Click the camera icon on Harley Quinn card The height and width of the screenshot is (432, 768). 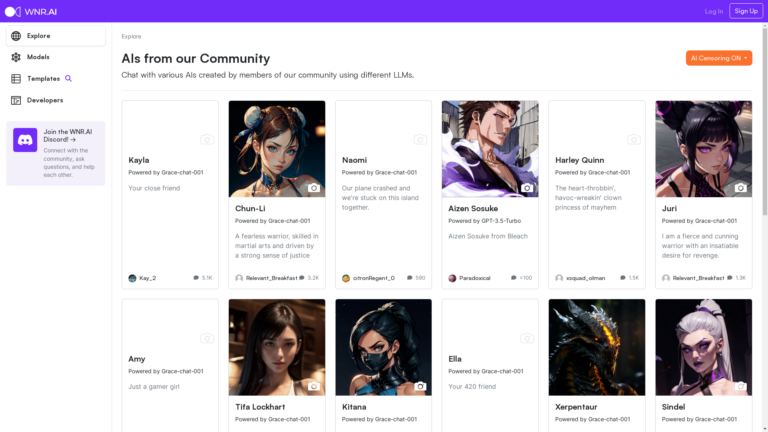click(634, 140)
